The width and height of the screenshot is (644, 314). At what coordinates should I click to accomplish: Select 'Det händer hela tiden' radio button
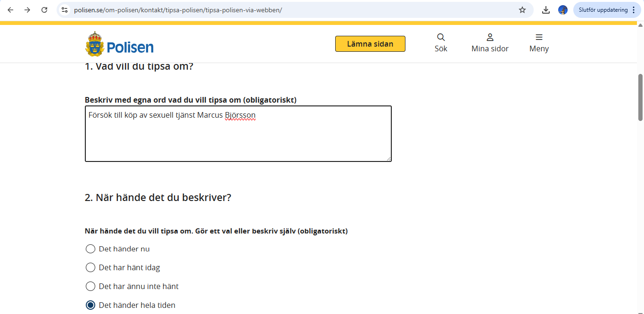tap(91, 305)
